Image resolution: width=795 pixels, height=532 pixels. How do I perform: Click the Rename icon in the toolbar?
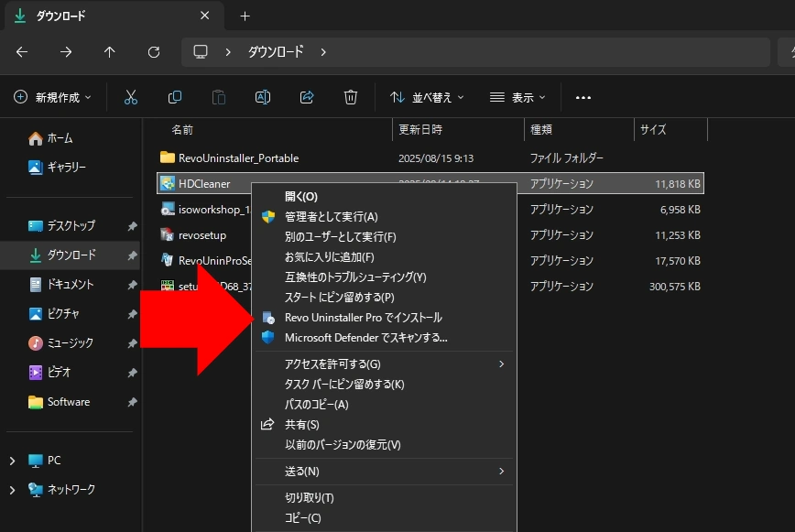(263, 97)
